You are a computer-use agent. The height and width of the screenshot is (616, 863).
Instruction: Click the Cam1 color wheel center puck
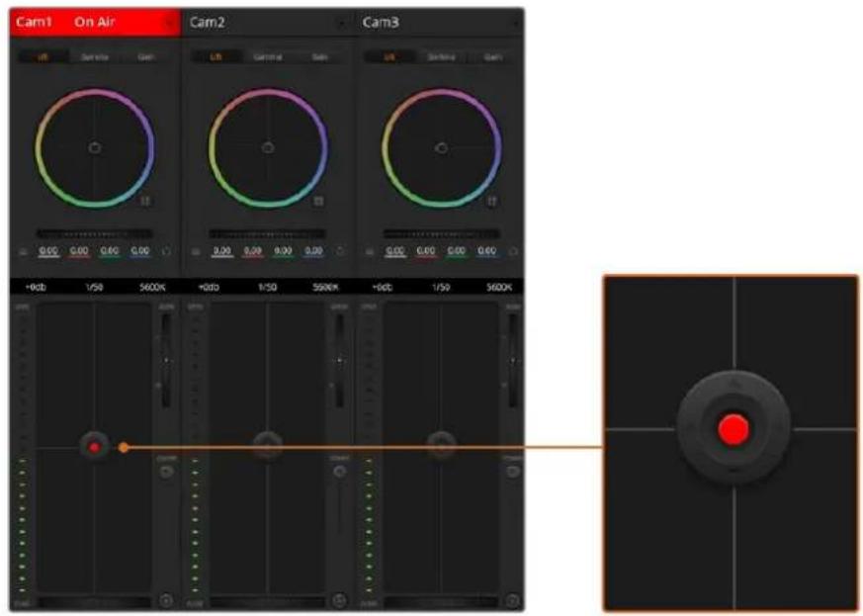click(95, 147)
